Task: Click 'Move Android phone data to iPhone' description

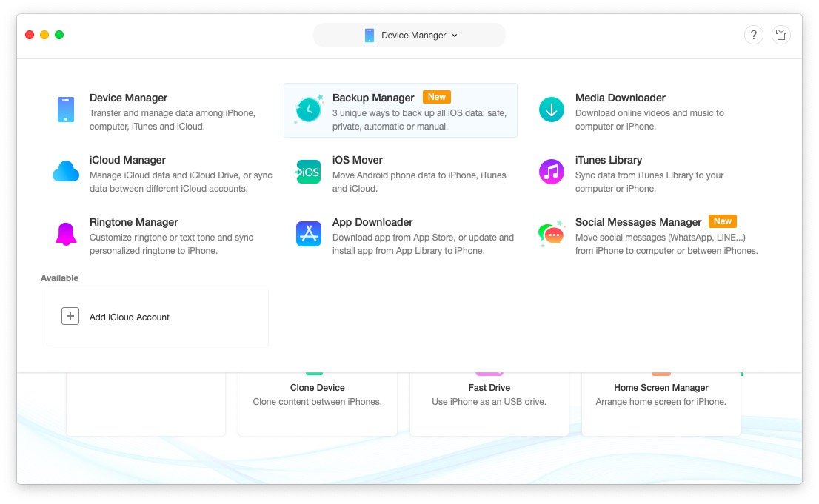Action: 419,182
